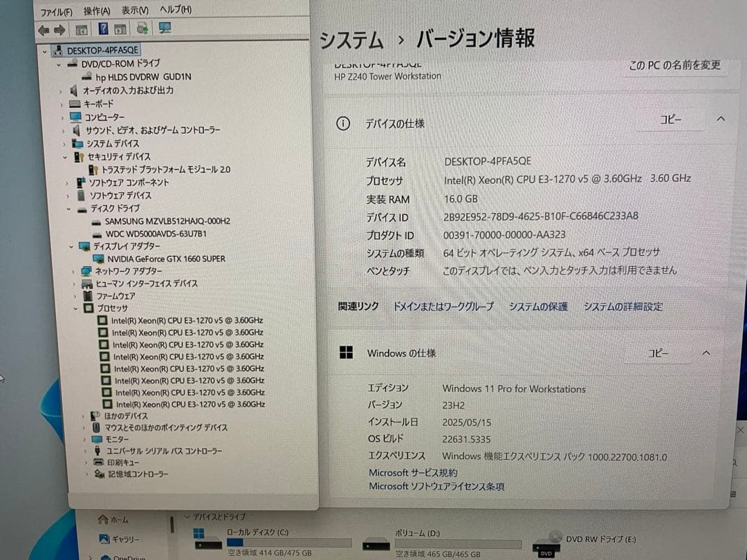Image resolution: width=747 pixels, height=560 pixels.
Task: Open the Microsoft サービス規約 link
Action: 412,473
